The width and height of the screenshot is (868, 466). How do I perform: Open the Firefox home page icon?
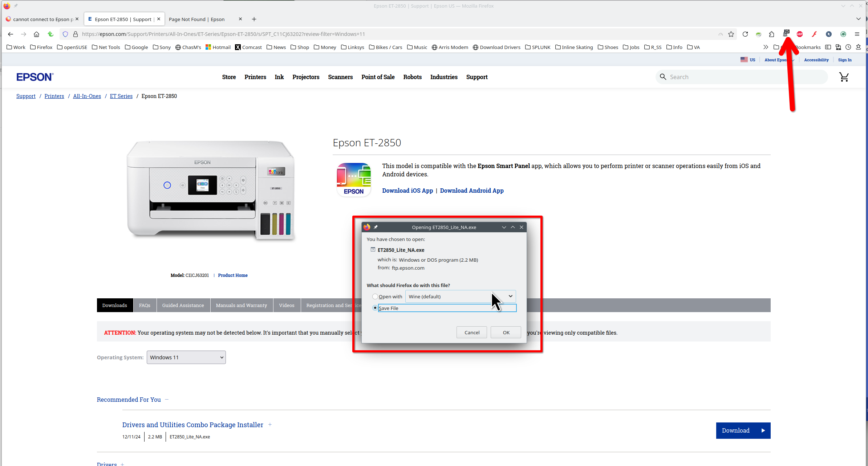click(36, 34)
